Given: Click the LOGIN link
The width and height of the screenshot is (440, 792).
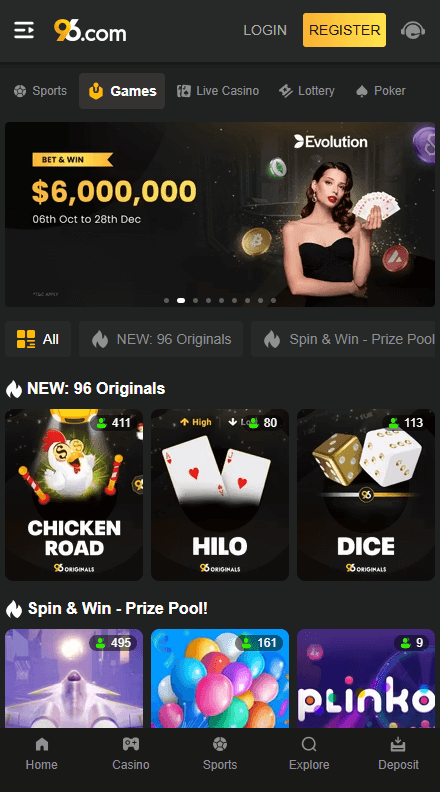Looking at the screenshot, I should coord(265,30).
